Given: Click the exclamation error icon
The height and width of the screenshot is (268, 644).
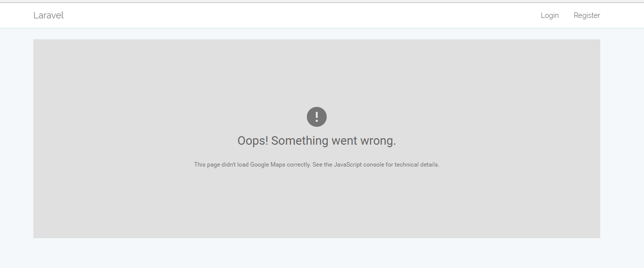Looking at the screenshot, I should point(317,117).
